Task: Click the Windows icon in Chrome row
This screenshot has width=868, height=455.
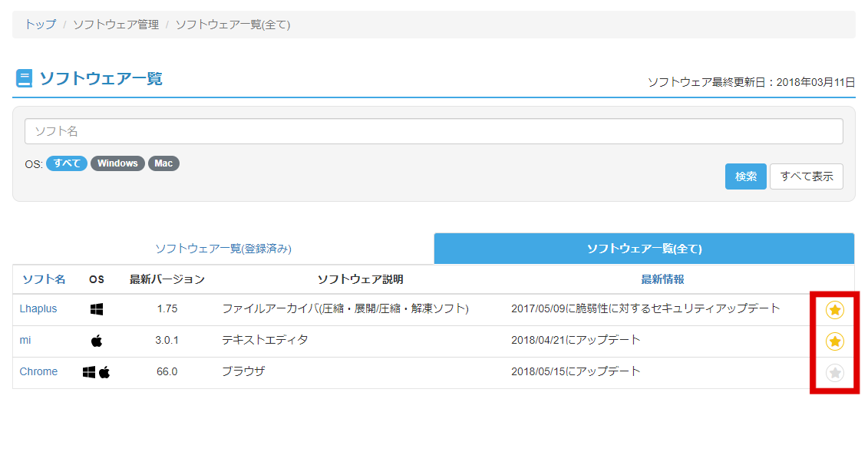Action: pos(88,372)
